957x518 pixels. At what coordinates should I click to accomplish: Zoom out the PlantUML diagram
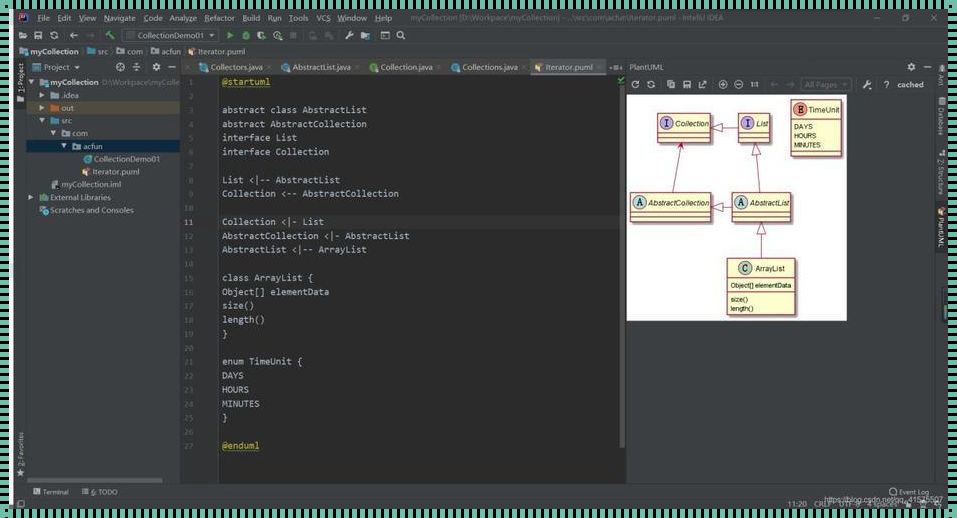(x=739, y=85)
